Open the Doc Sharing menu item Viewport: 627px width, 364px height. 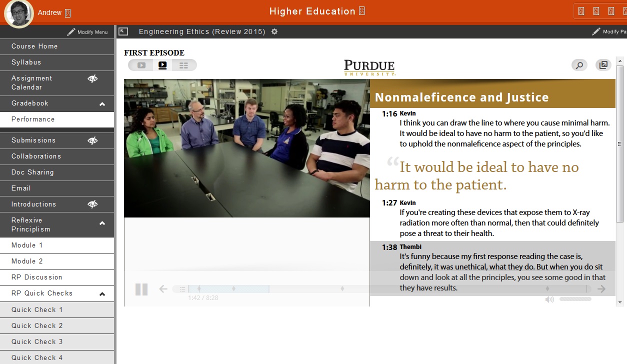32,172
